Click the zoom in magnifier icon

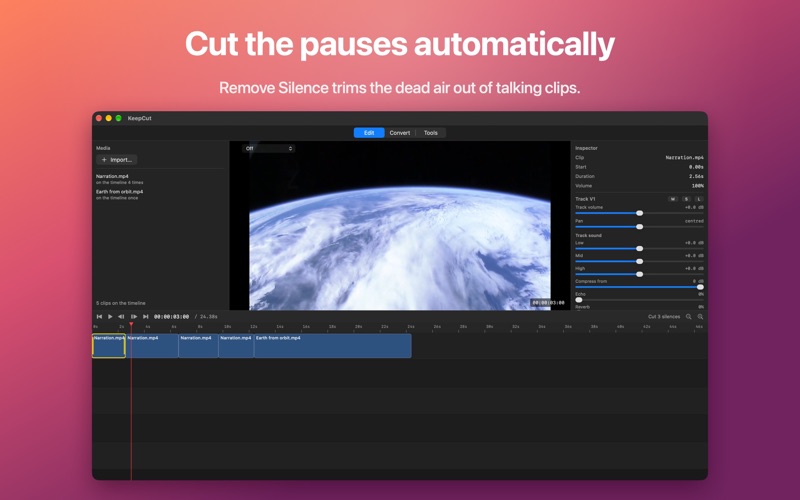point(701,317)
